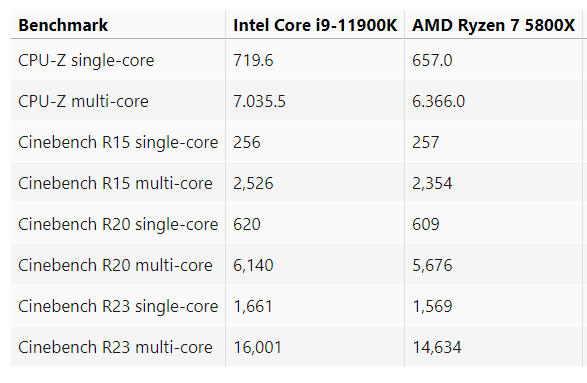Click the 5,676 AMD result
The image size is (587, 383).
[432, 265]
